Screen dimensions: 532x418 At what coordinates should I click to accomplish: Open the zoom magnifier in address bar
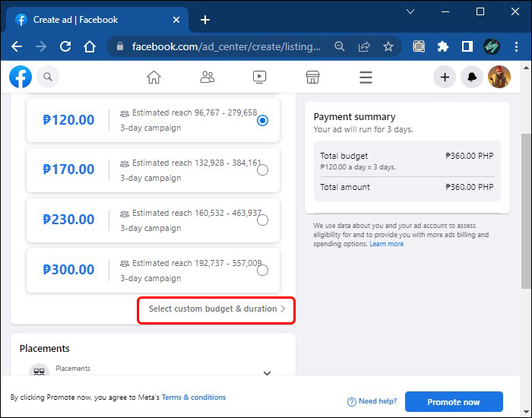point(339,46)
